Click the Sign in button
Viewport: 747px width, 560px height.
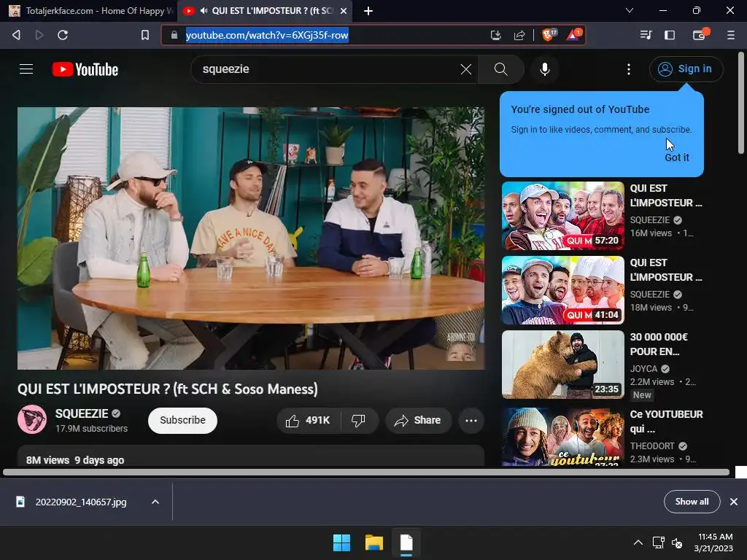click(686, 69)
